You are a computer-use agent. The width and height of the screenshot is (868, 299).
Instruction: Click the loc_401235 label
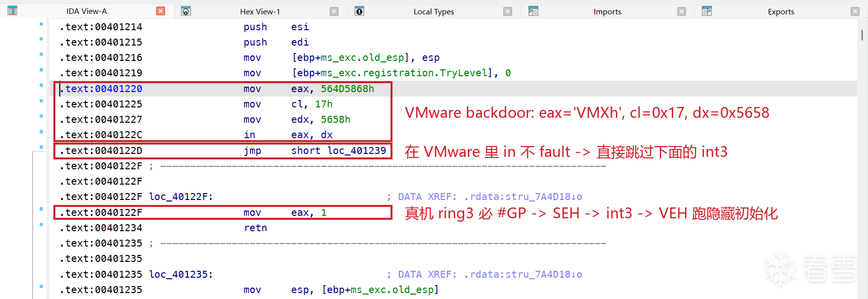point(181,274)
